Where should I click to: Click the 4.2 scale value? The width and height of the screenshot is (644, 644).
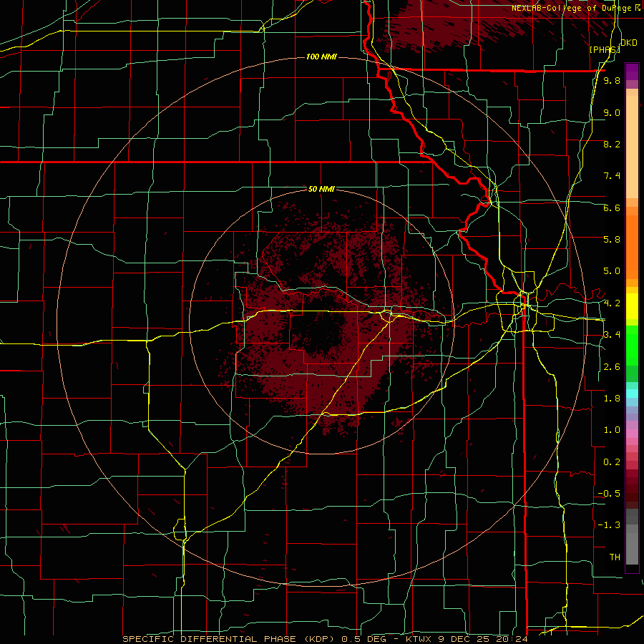click(612, 303)
